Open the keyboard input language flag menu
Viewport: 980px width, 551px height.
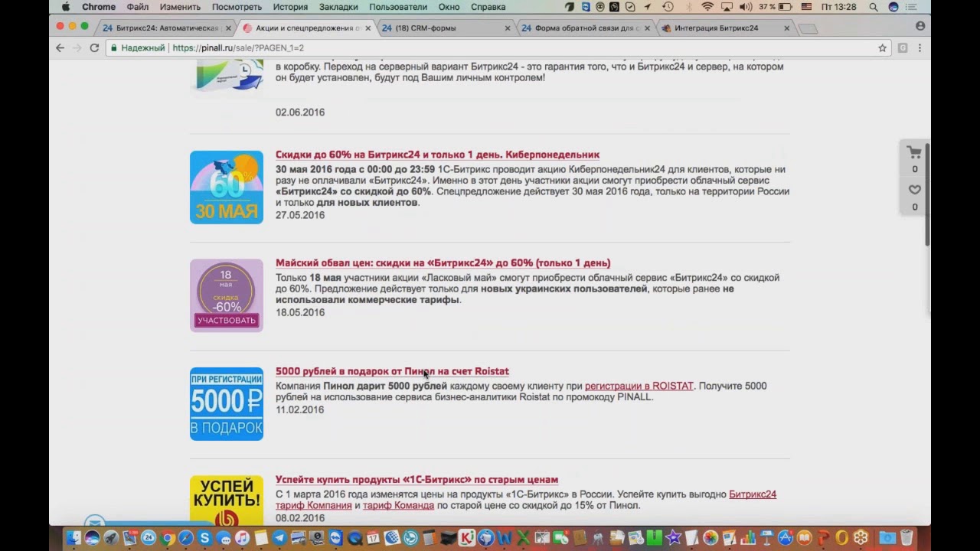pyautogui.click(x=806, y=7)
